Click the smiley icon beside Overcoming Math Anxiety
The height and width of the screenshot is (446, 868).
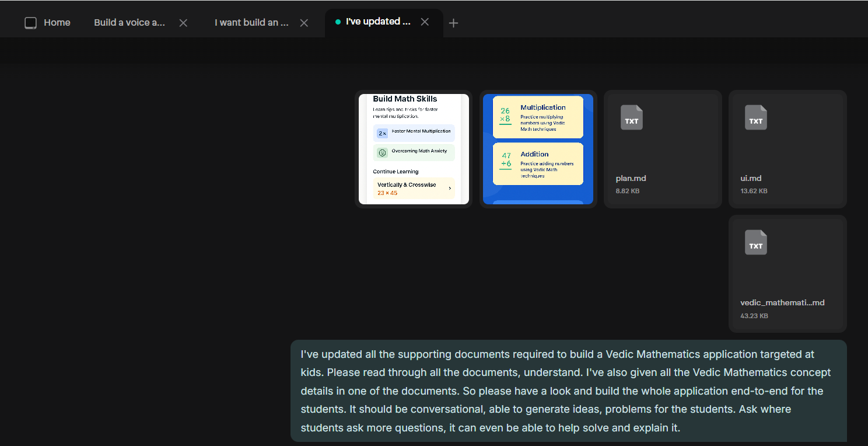pyautogui.click(x=382, y=152)
